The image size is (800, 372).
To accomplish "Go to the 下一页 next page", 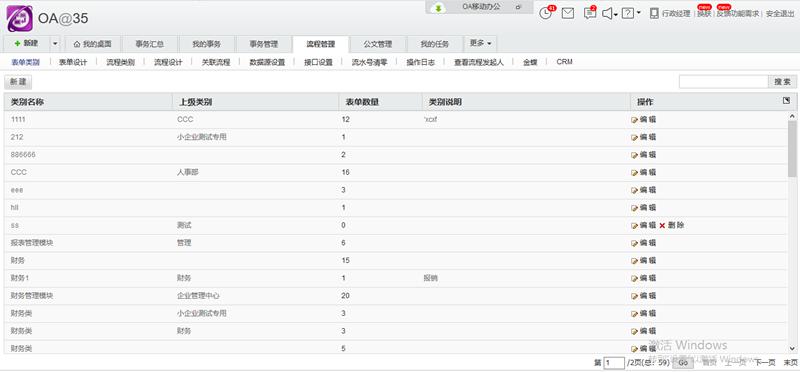I will point(765,362).
